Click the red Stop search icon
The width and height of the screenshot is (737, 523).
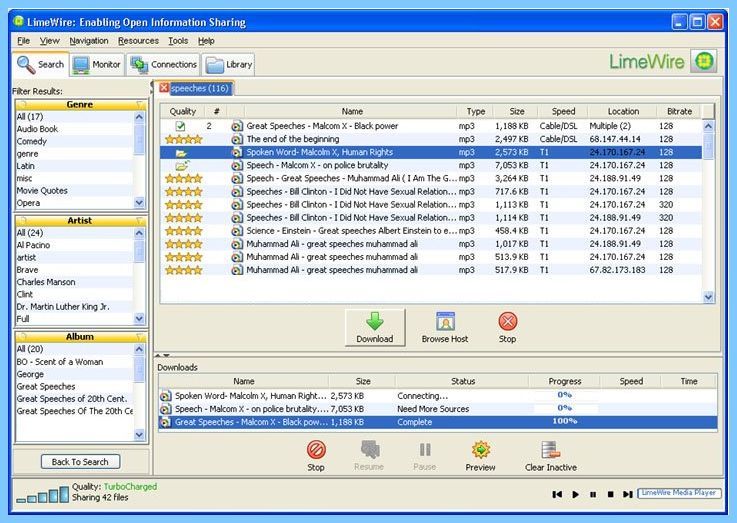(507, 322)
